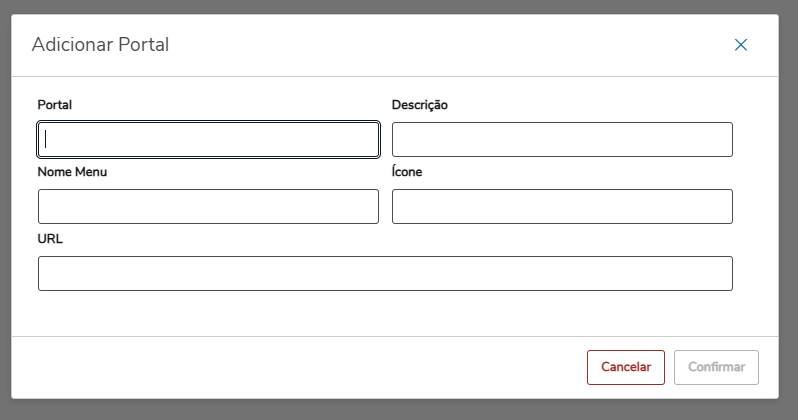The width and height of the screenshot is (798, 420).
Task: Focus the Portal text field
Action: tap(208, 140)
